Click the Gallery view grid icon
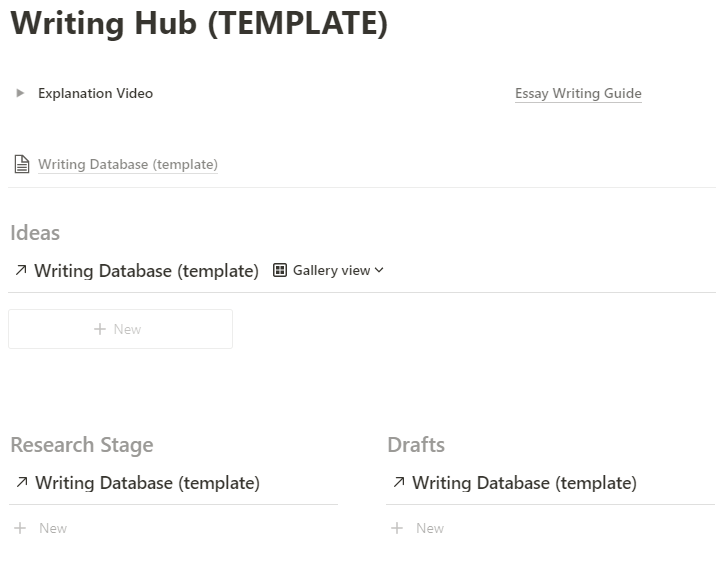The width and height of the screenshot is (723, 569). (280, 270)
